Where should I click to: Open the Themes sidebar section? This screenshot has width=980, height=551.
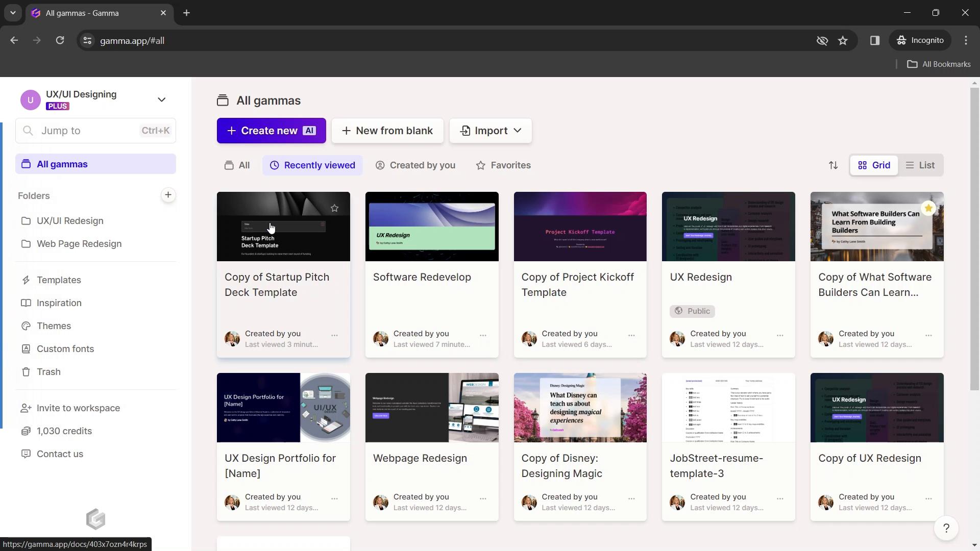coord(53,325)
